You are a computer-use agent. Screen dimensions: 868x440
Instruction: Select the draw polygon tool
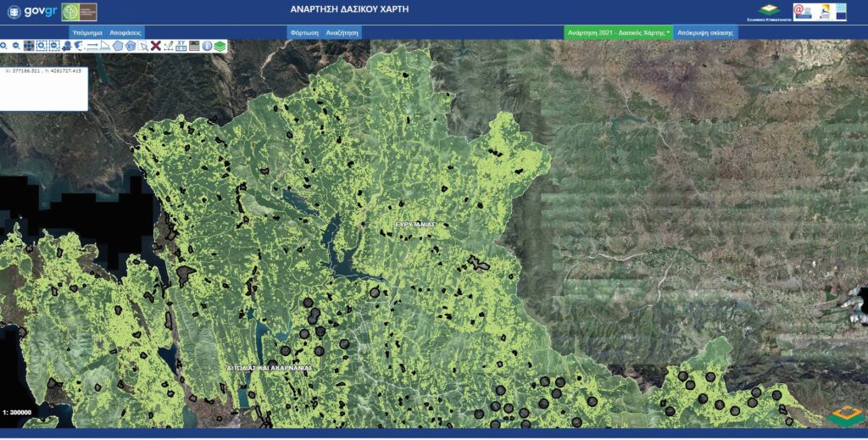point(118,46)
